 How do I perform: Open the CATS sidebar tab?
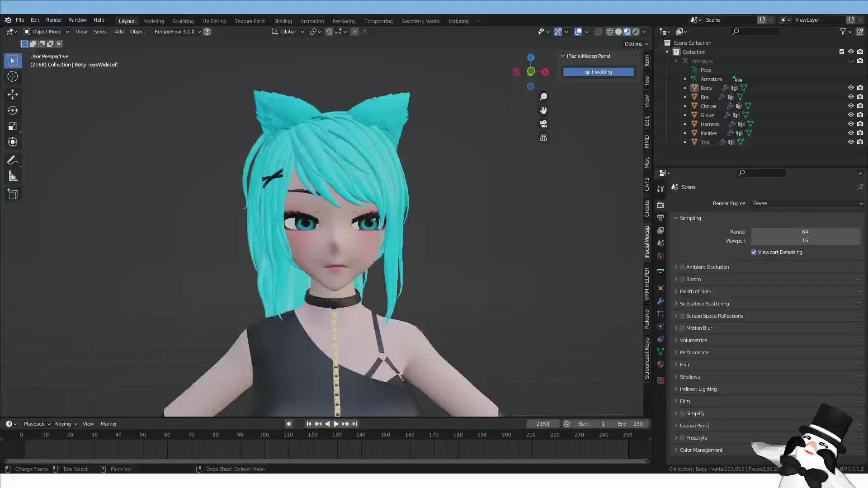[x=647, y=185]
